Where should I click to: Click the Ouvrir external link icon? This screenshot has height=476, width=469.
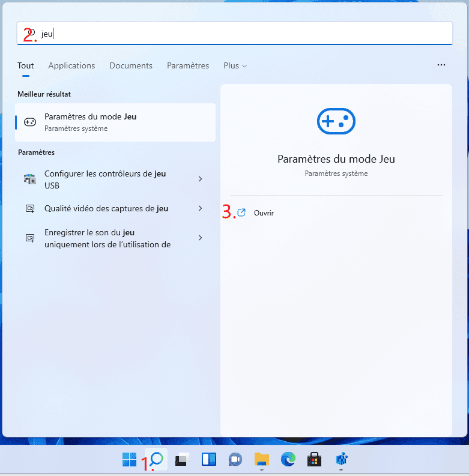(x=241, y=212)
